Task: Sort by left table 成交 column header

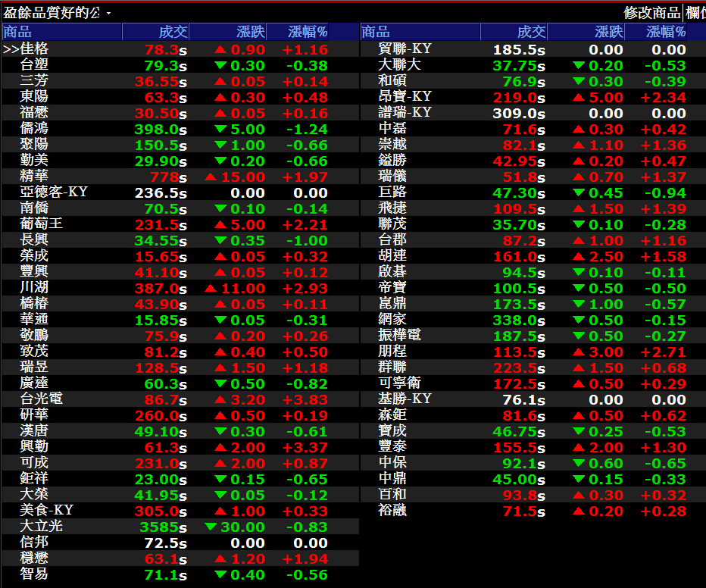Action: click(173, 32)
